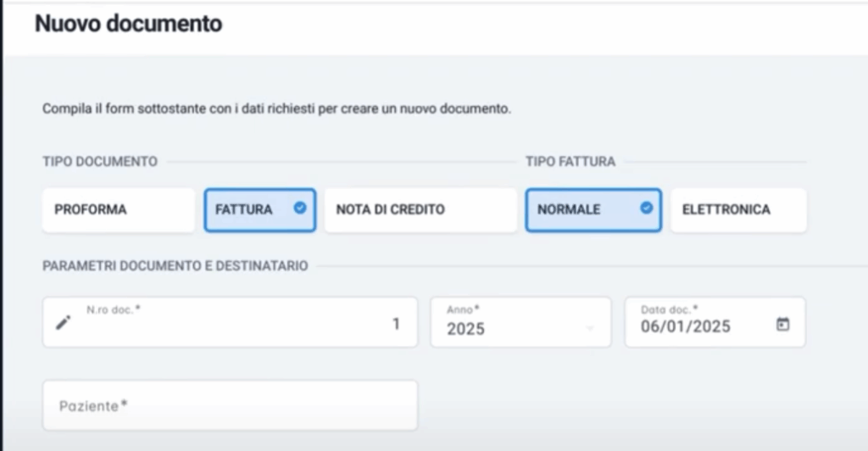868x451 pixels.
Task: Click the Data doc. date 06/01/2025
Action: tap(686, 327)
